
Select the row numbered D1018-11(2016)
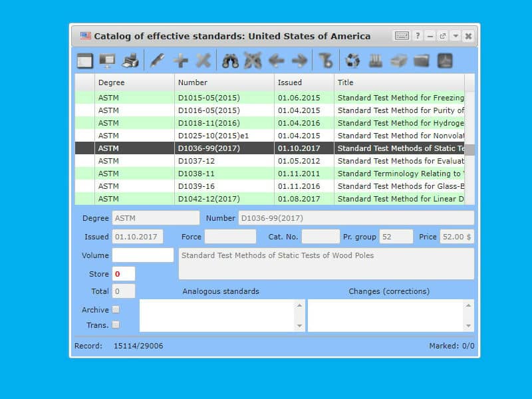[270, 123]
